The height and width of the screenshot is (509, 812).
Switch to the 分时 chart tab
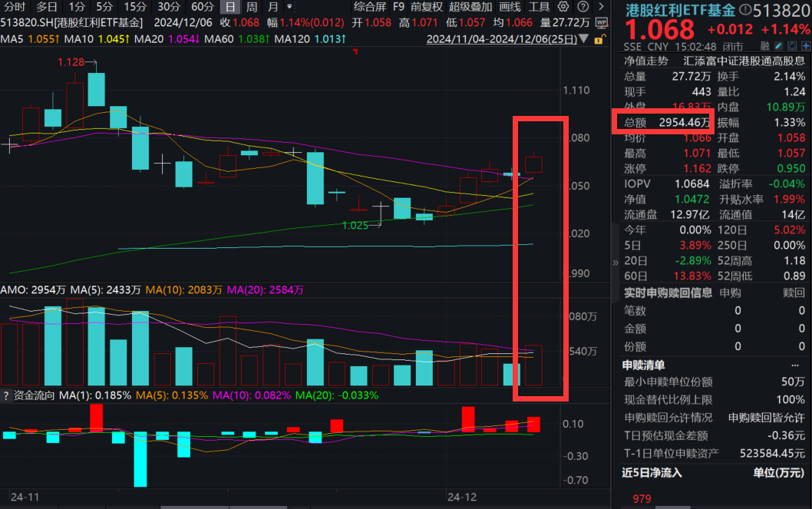click(15, 7)
